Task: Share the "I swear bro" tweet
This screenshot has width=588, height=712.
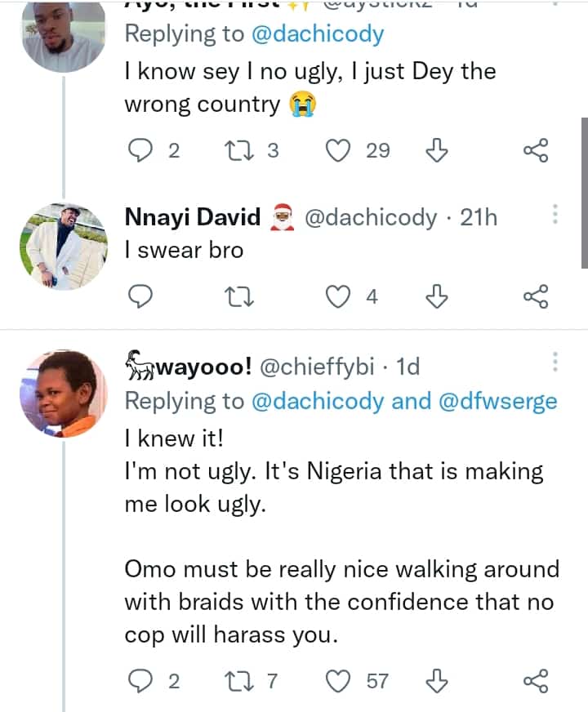Action: [535, 297]
